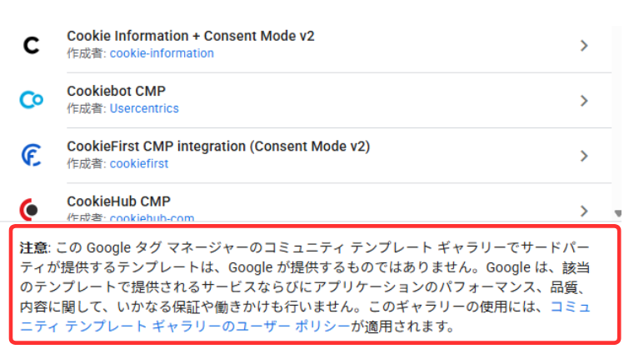The width and height of the screenshot is (634, 364).
Task: Select Cookie Information + Consent Mode v2 title
Action: [x=190, y=37]
